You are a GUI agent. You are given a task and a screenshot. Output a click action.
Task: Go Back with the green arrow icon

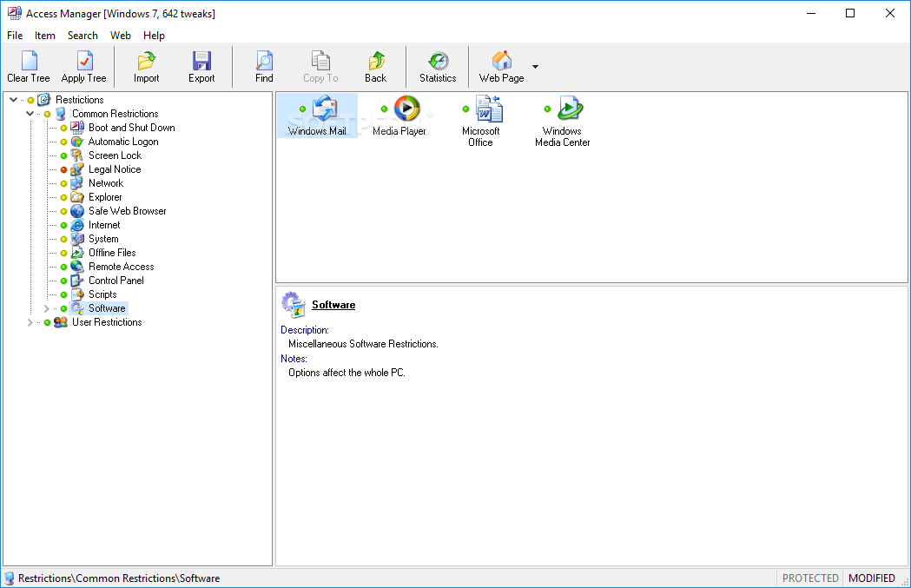pos(376,61)
